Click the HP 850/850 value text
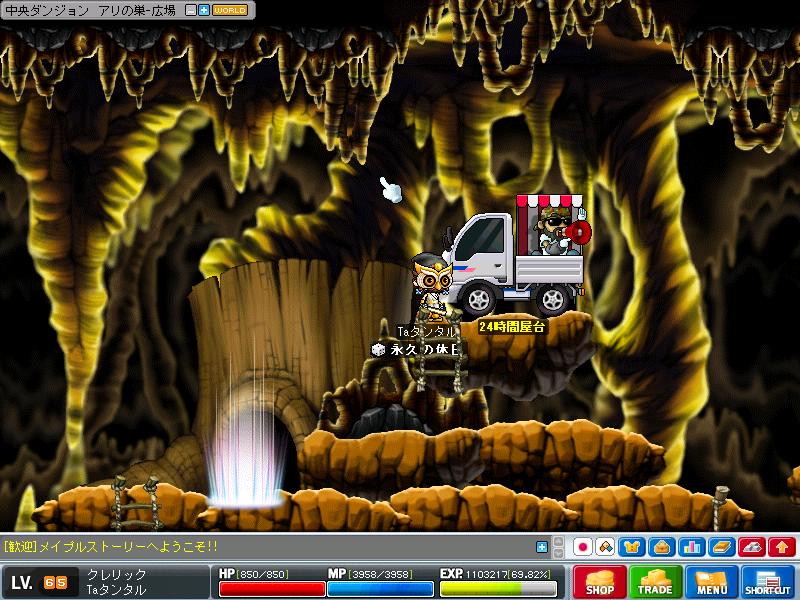 [264, 574]
